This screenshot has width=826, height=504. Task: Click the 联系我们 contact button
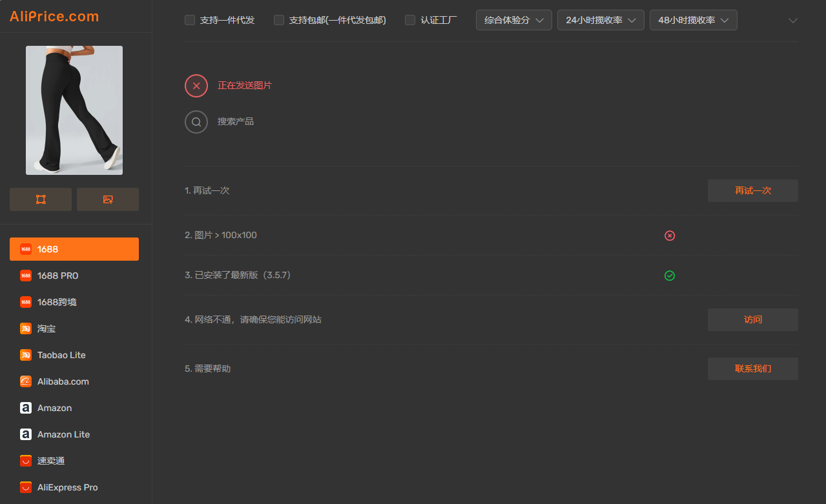click(752, 369)
